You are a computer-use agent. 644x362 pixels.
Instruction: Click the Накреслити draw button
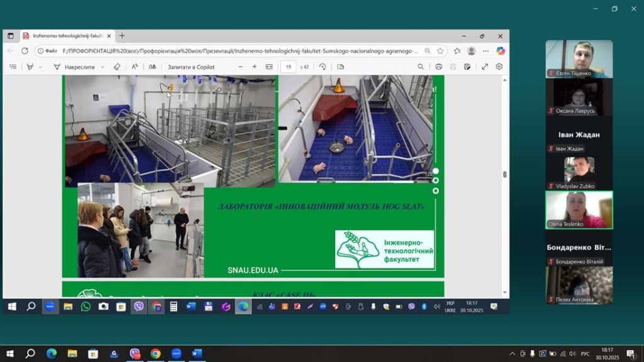(74, 67)
